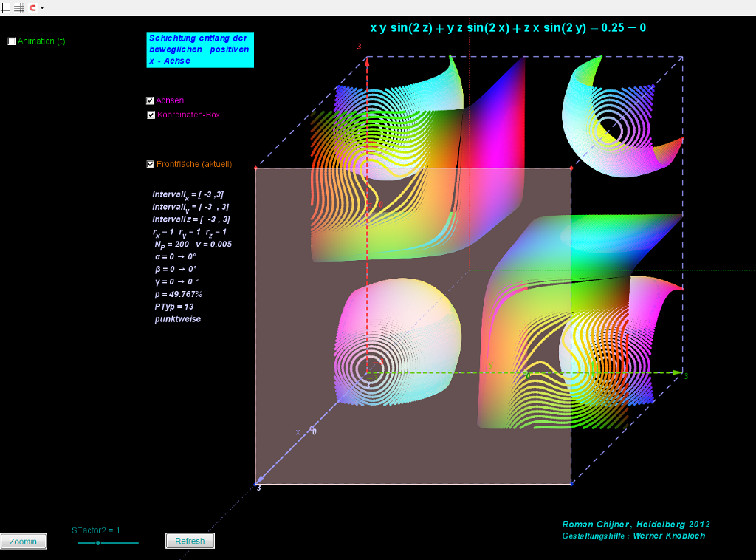Click the blue x-axis arrowhead at bottom-left
This screenshot has height=560, width=756.
261,480
